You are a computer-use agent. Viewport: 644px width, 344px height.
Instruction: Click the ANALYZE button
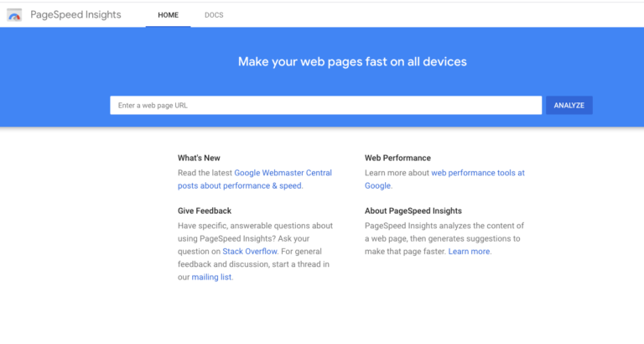tap(569, 105)
